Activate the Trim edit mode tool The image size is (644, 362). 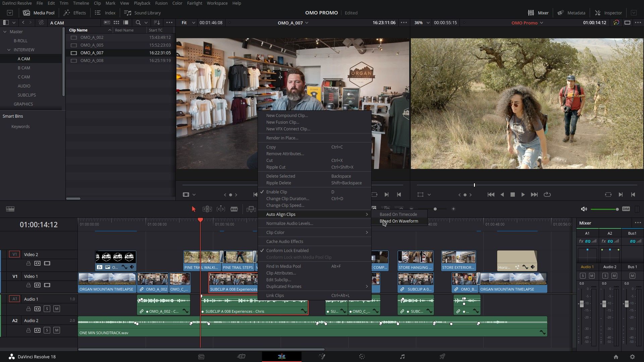(207, 209)
